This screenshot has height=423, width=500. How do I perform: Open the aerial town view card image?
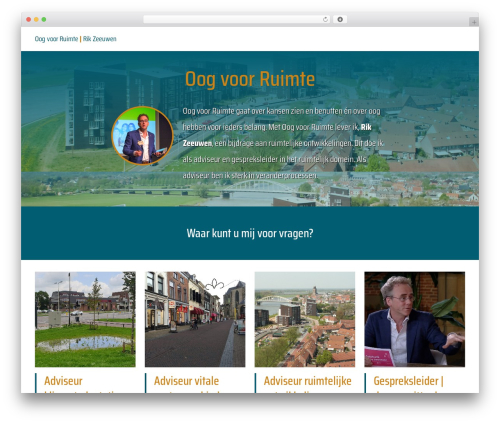[x=305, y=319]
